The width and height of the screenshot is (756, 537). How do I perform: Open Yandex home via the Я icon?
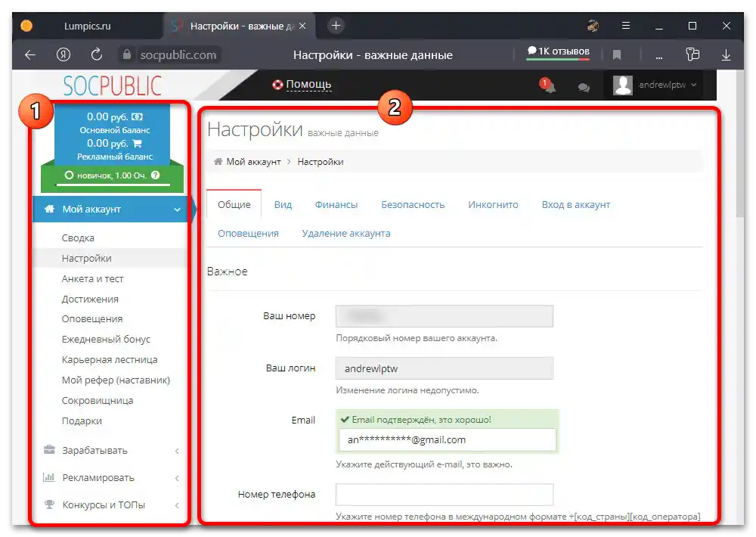(x=64, y=54)
